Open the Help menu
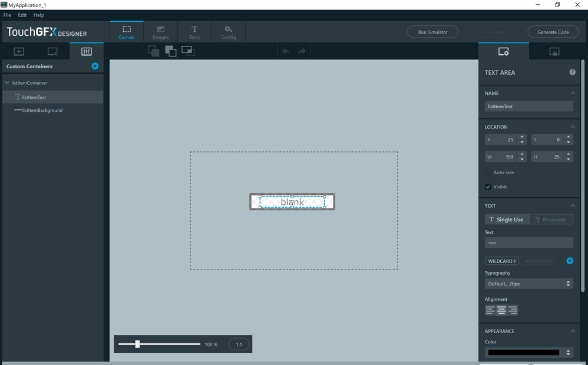Image resolution: width=588 pixels, height=365 pixels. click(39, 15)
